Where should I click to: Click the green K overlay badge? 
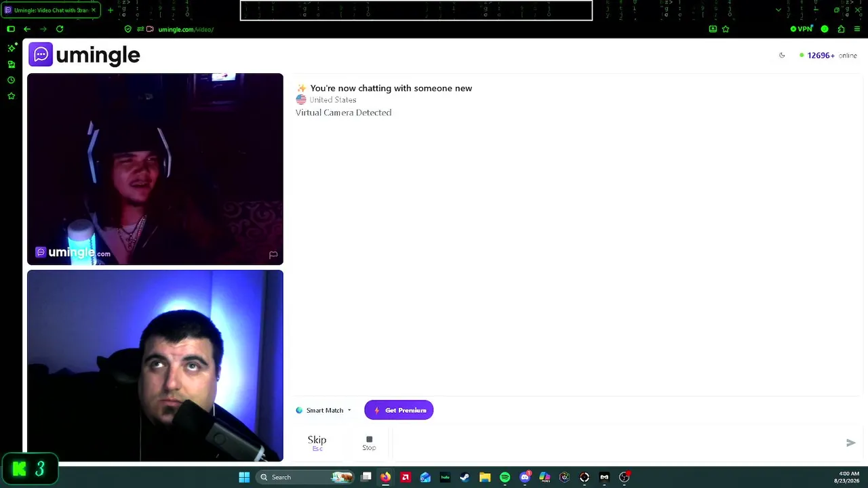click(x=30, y=469)
